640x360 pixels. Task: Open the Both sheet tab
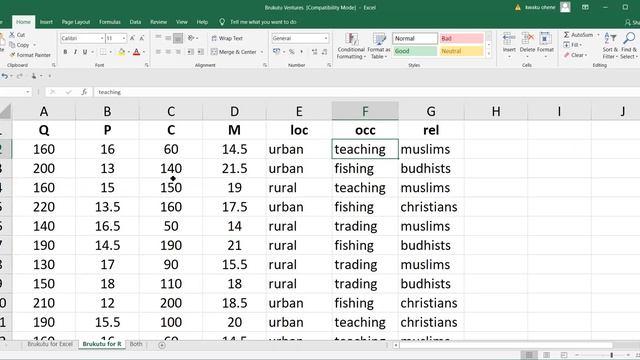tap(136, 344)
